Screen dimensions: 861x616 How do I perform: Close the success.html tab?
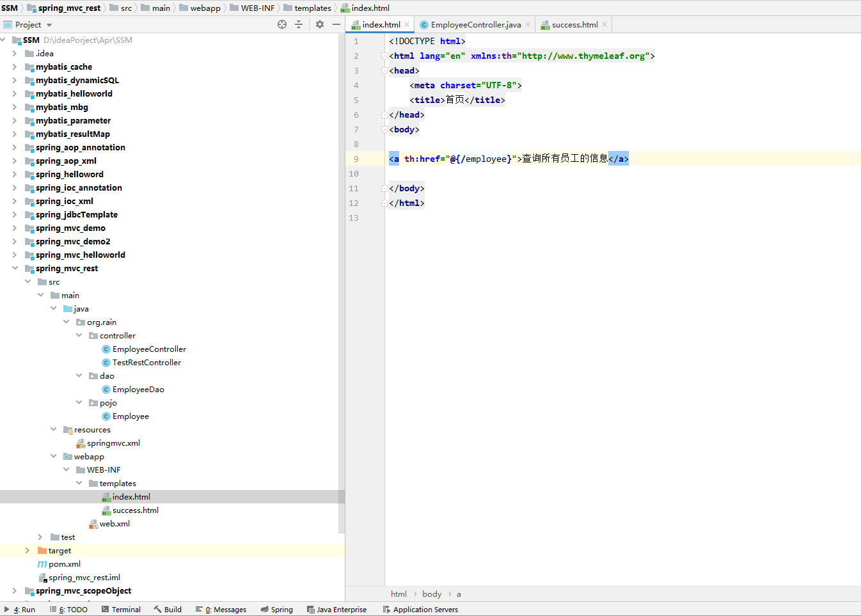pyautogui.click(x=604, y=25)
